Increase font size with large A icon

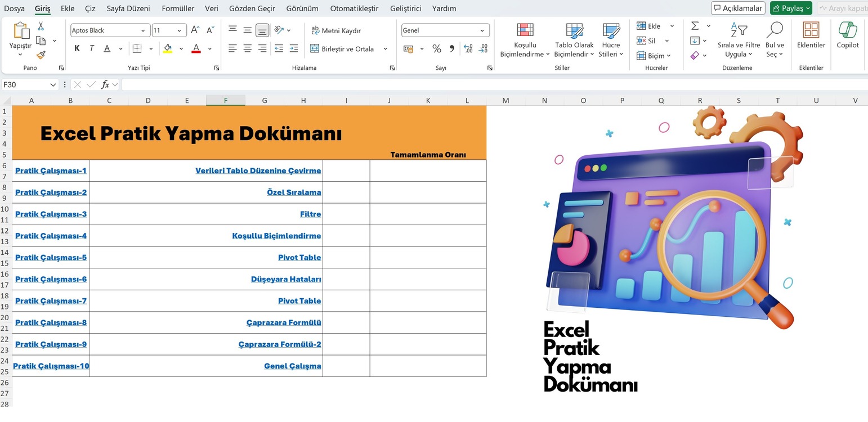point(195,30)
